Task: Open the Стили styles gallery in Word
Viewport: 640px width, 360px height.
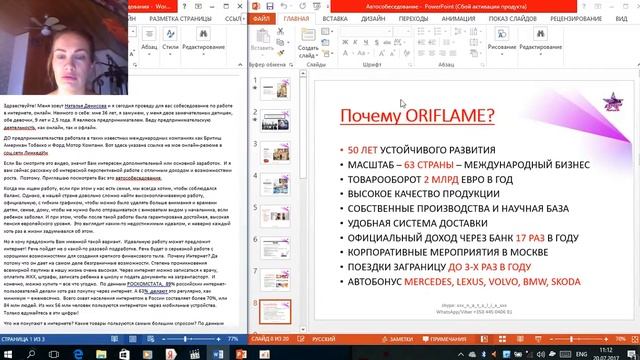Action: tap(170, 40)
